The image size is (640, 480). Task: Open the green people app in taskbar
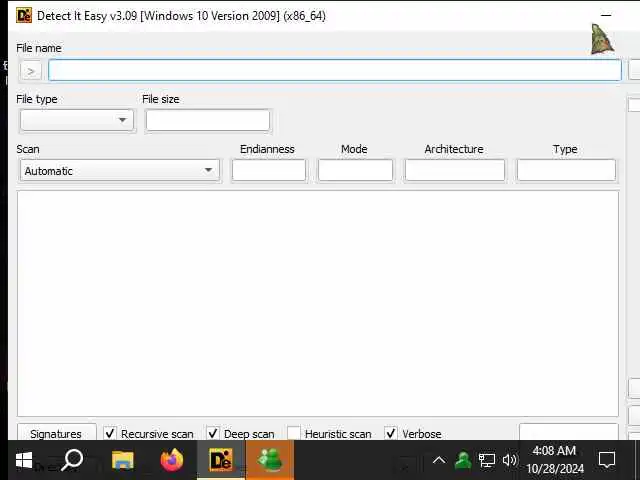coord(270,460)
